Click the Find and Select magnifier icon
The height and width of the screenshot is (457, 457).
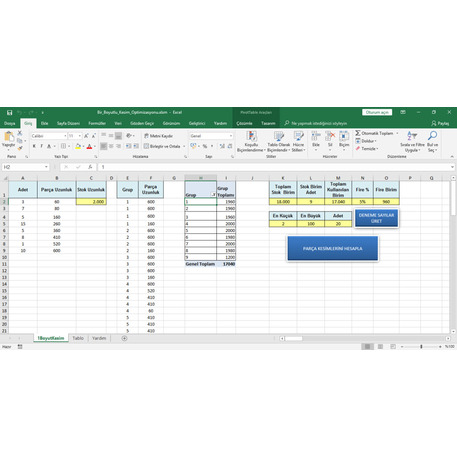tap(432, 136)
